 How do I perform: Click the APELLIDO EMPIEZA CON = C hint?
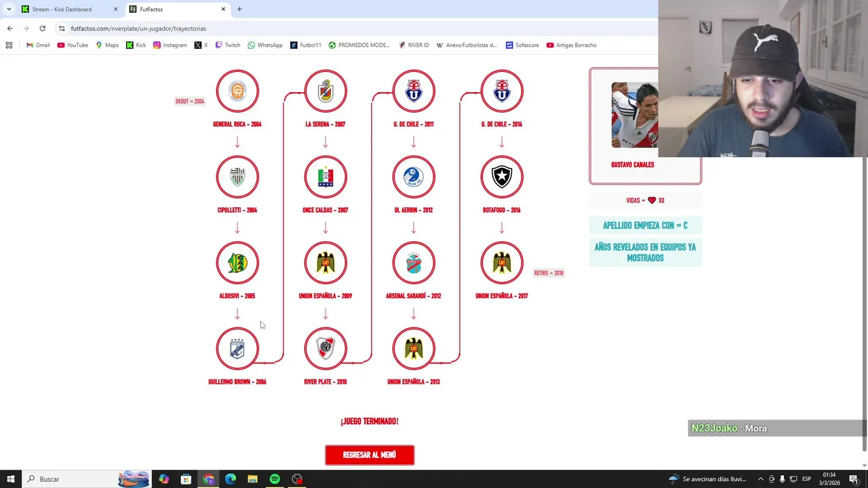pos(645,226)
